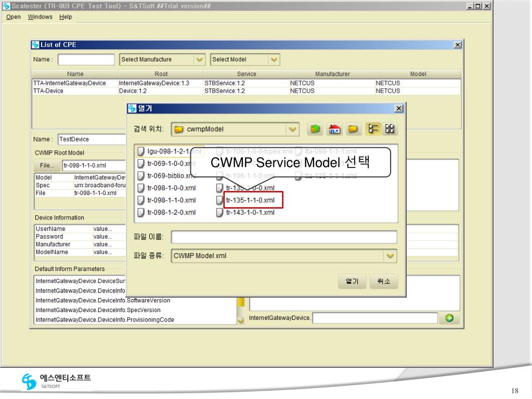The height and width of the screenshot is (399, 532).
Task: Click the Name filter field in List of CPE
Action: point(86,59)
